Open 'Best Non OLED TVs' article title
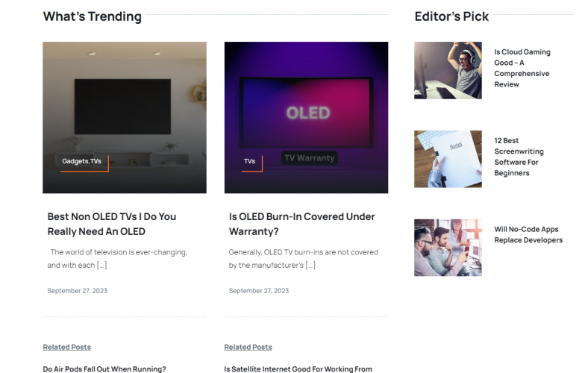 pyautogui.click(x=111, y=224)
